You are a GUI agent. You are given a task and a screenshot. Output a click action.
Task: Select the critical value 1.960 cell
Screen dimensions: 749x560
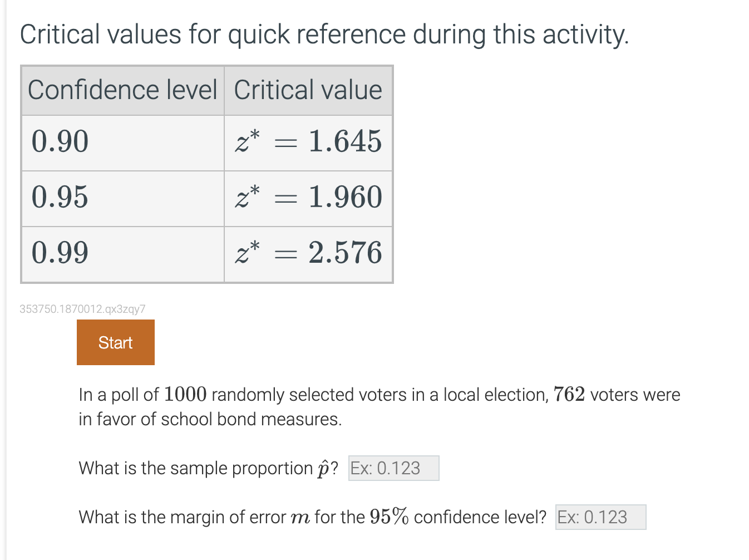coord(308,198)
